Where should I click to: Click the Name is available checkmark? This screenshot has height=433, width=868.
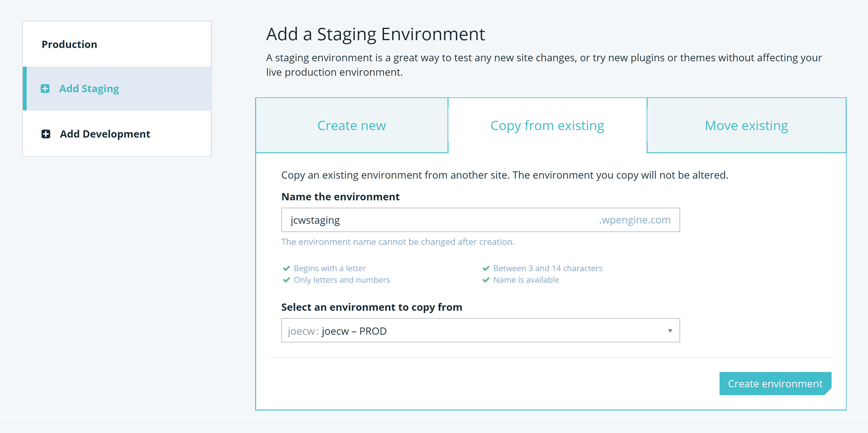[x=486, y=280]
